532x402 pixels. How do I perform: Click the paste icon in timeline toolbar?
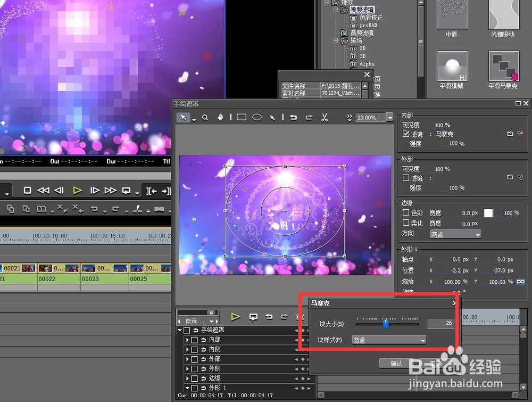click(x=26, y=209)
